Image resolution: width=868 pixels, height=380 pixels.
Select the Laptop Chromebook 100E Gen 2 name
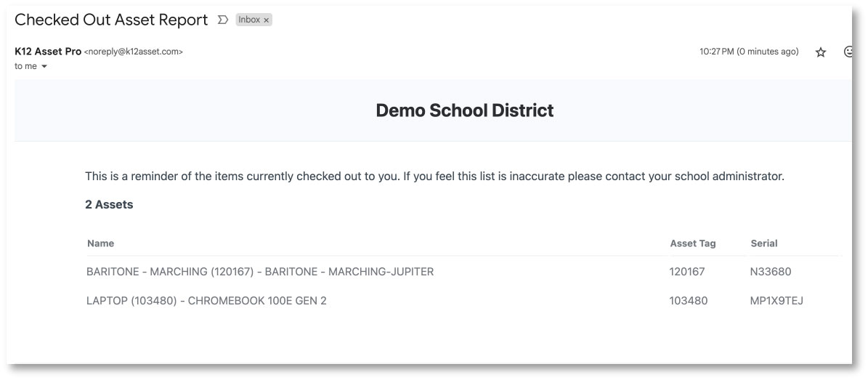point(206,301)
